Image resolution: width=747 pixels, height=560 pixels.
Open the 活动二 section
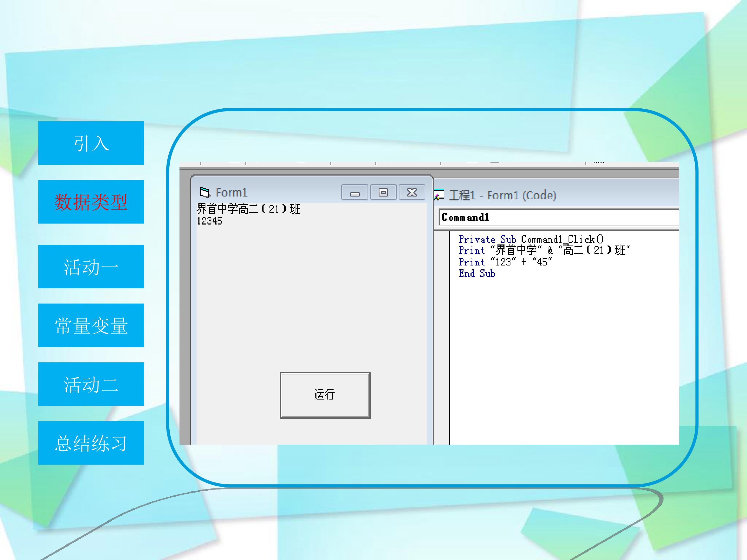91,384
